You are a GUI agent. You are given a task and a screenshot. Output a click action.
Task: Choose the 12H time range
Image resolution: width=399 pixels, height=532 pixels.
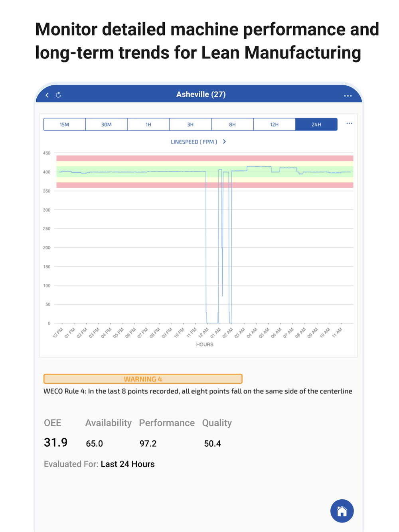(274, 124)
